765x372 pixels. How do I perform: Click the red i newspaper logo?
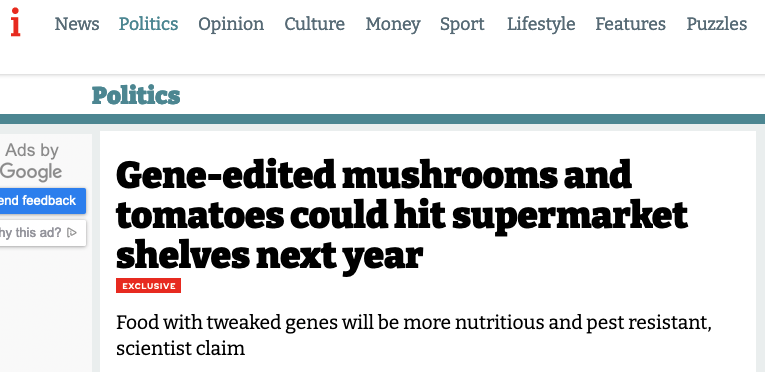(x=16, y=22)
